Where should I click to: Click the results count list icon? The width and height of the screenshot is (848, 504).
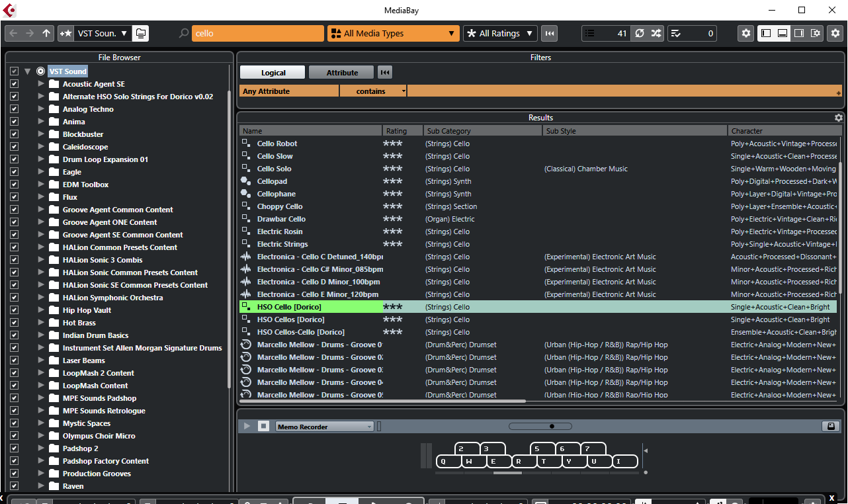(590, 33)
